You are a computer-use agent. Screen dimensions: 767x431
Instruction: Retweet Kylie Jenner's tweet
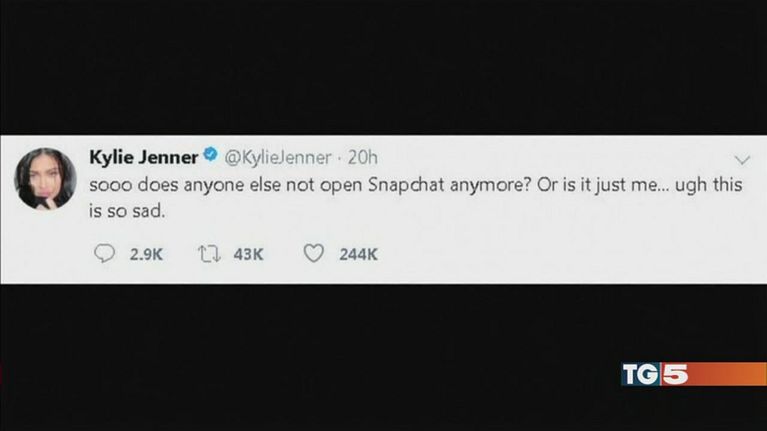click(x=209, y=254)
